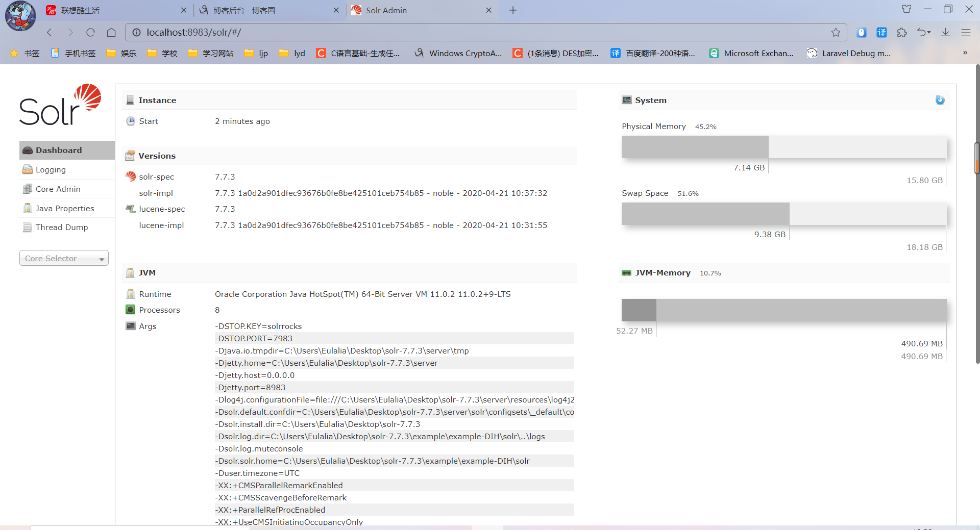
Task: Click the browser profile avatar
Action: tap(20, 15)
